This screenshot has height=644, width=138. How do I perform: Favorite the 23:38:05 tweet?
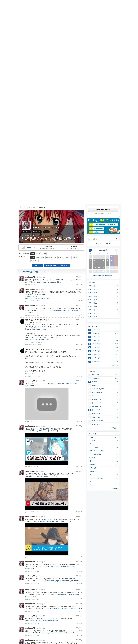coord(82,285)
